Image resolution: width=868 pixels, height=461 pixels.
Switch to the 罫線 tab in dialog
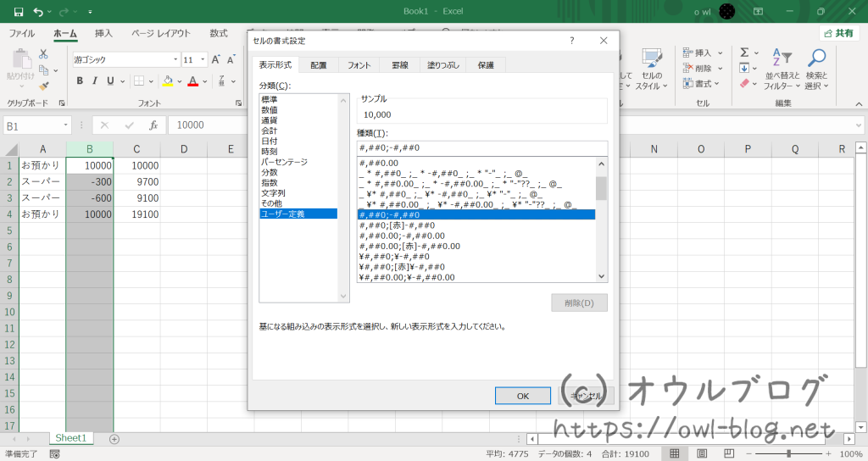[x=398, y=64]
